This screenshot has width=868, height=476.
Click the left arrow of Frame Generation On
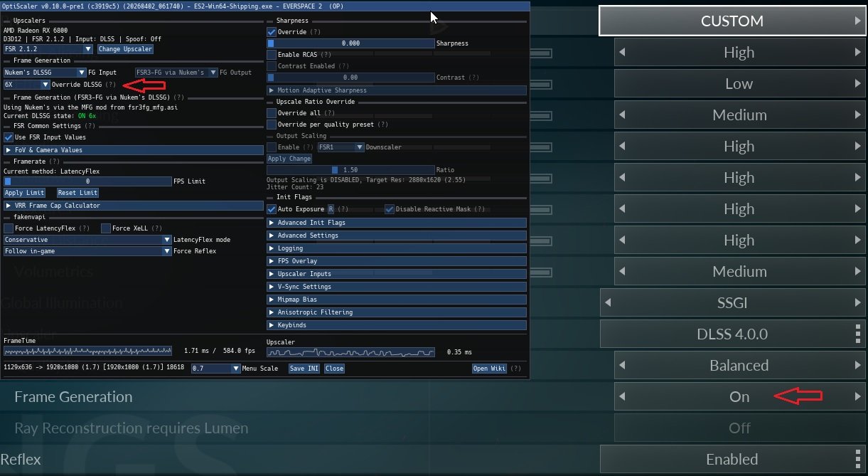tap(623, 397)
